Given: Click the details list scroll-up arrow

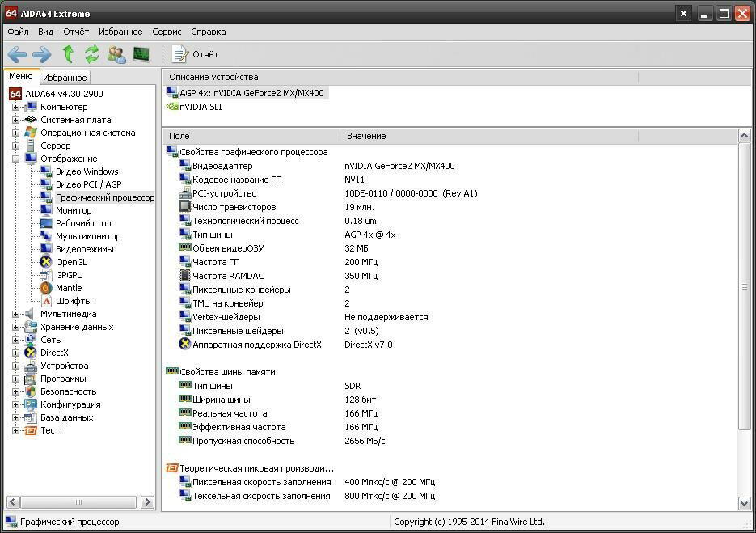Looking at the screenshot, I should [x=745, y=136].
